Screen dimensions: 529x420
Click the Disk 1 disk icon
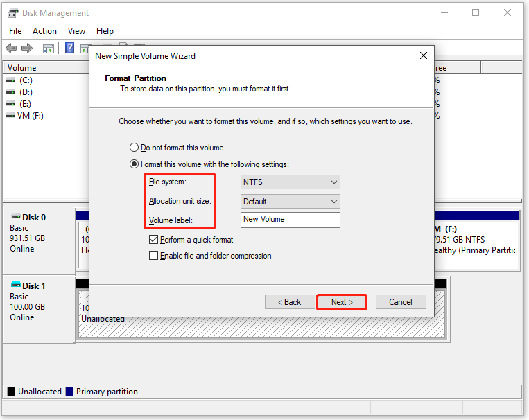point(15,285)
